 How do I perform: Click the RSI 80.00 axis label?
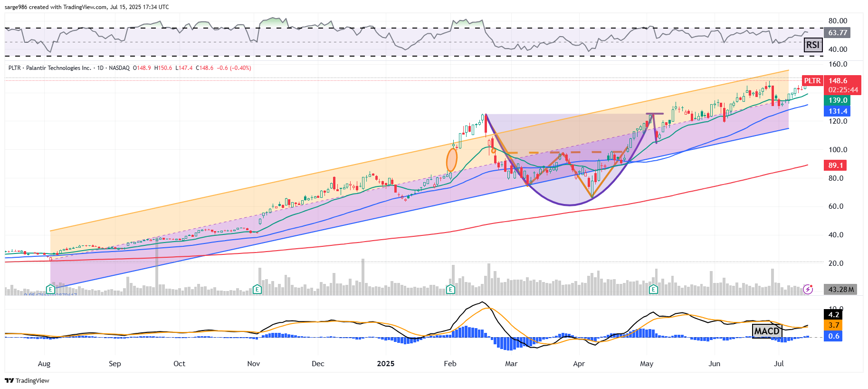838,21
